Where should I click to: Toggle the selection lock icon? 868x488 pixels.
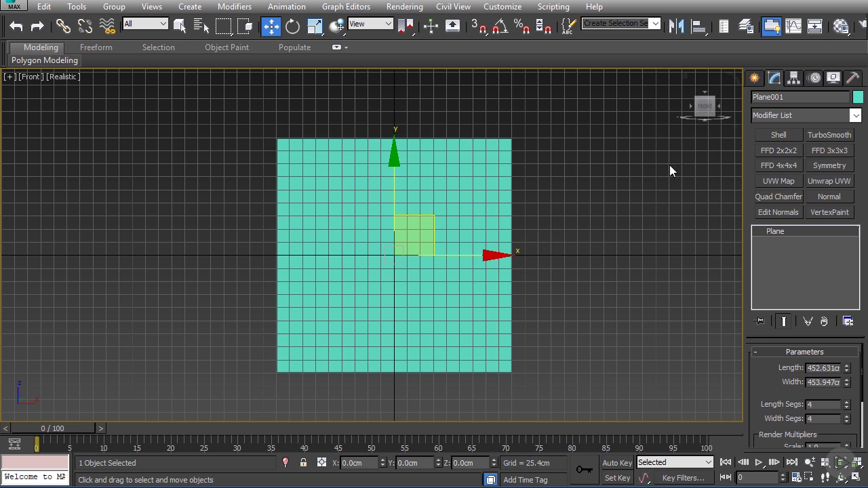pos(303,462)
